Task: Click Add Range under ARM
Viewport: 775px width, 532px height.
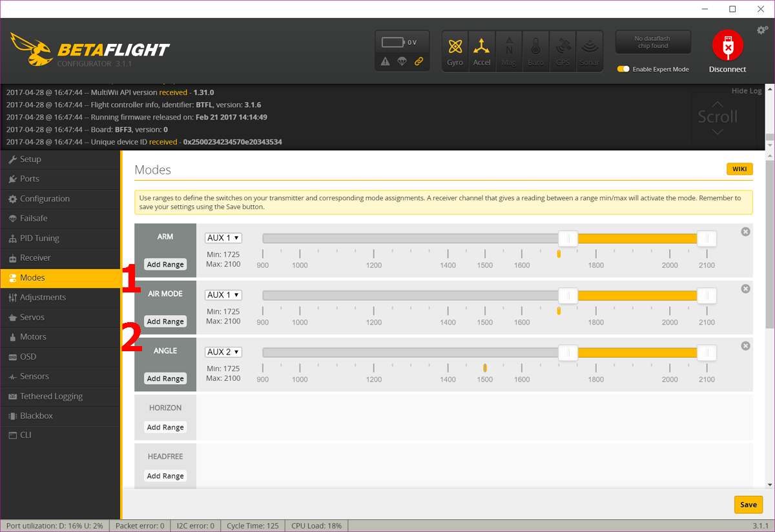Action: click(x=165, y=264)
